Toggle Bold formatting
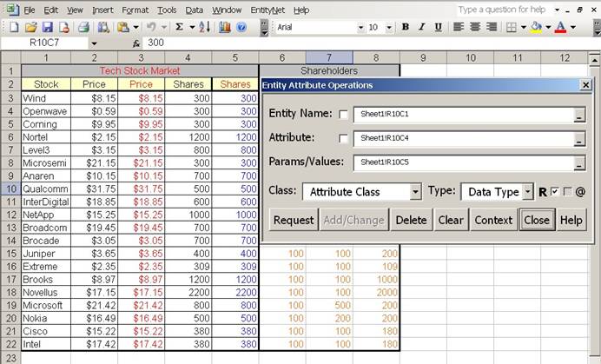Image resolution: width=601 pixels, height=364 pixels. pos(405,27)
